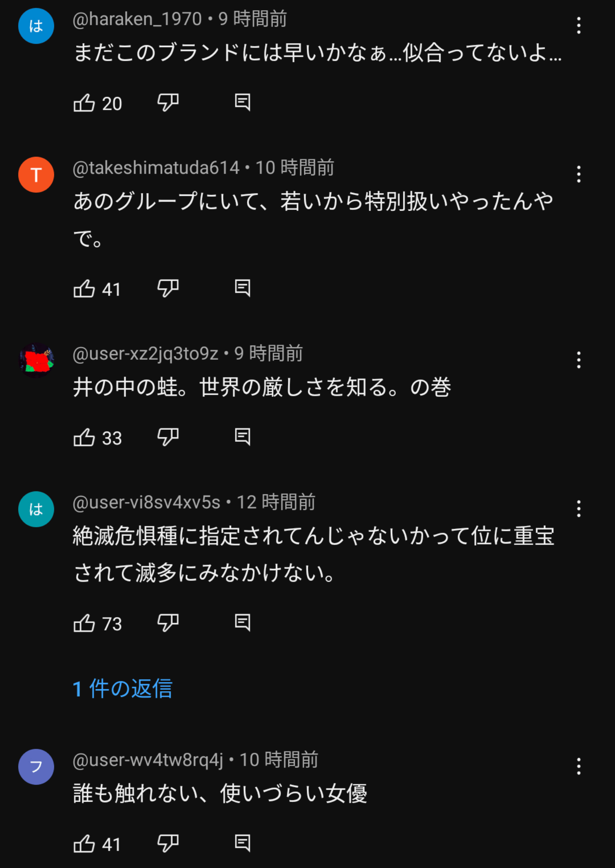The height and width of the screenshot is (868, 615).
Task: Visit the @takeshimatuda614 channel username link
Action: tap(156, 168)
